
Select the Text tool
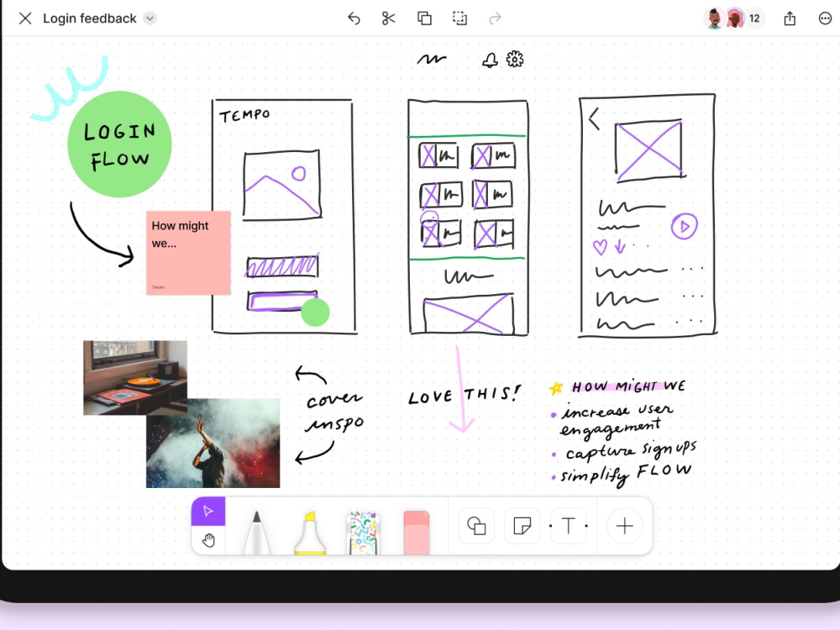click(569, 526)
